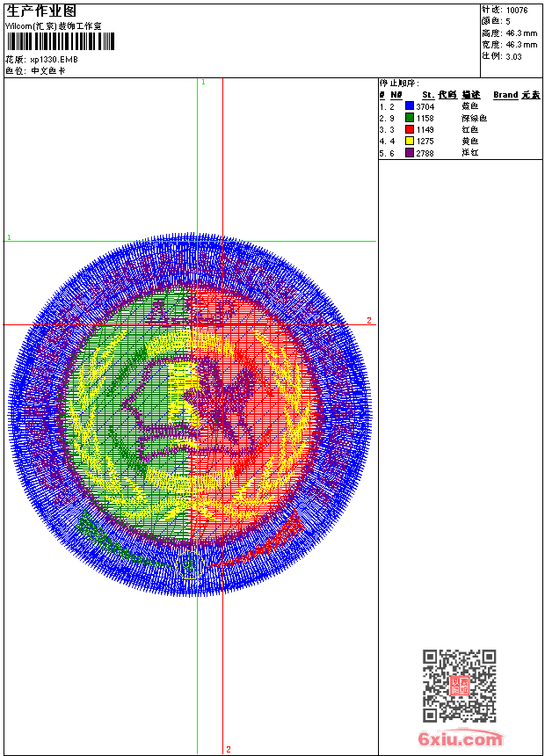Click the "黄色" description in row 4
Image resolution: width=545 pixels, height=756 pixels.
[469, 142]
